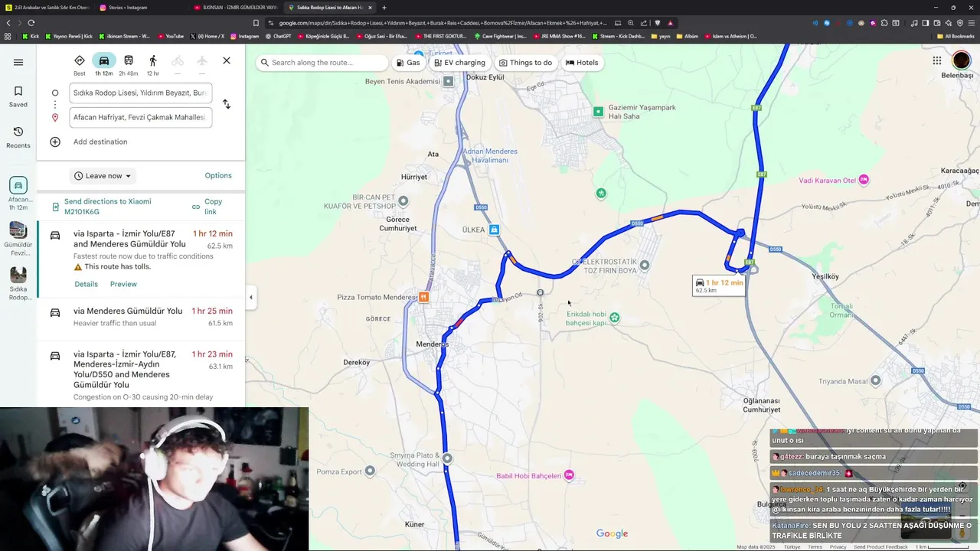Viewport: 980px width, 551px height.
Task: Open Kick bookmark
Action: tap(31, 36)
